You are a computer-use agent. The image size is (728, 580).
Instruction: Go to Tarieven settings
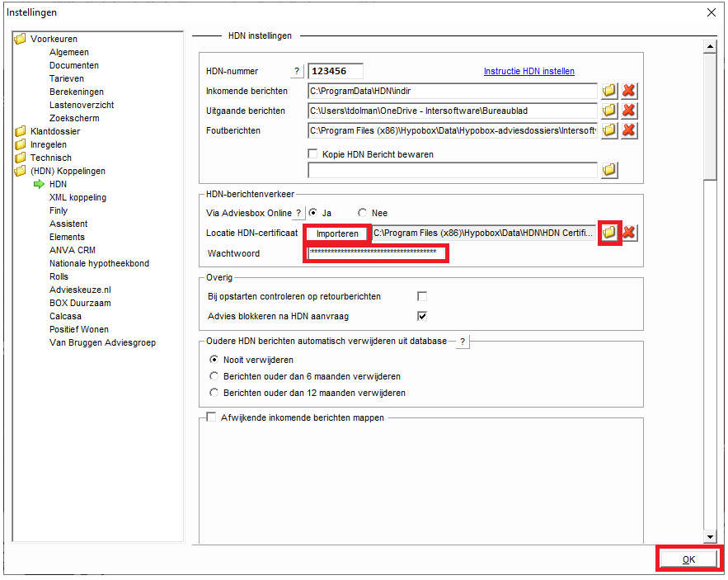click(x=67, y=78)
